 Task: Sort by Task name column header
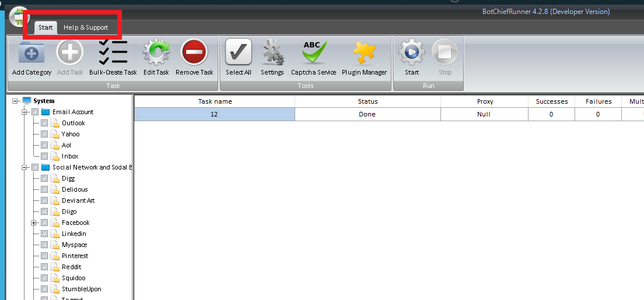point(215,101)
